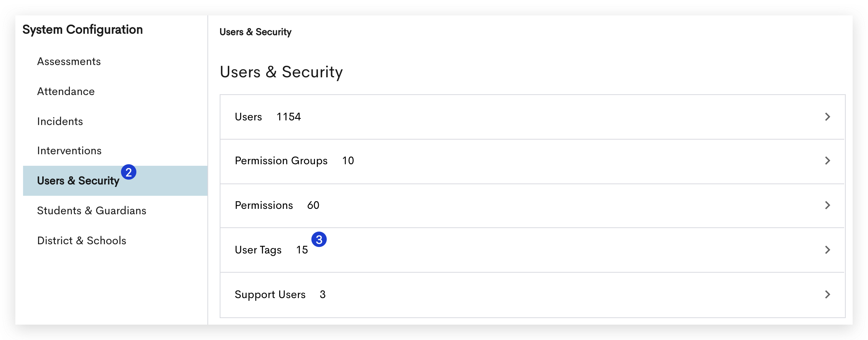Open Assessments in the sidebar
The width and height of the screenshot is (868, 340).
pos(69,62)
